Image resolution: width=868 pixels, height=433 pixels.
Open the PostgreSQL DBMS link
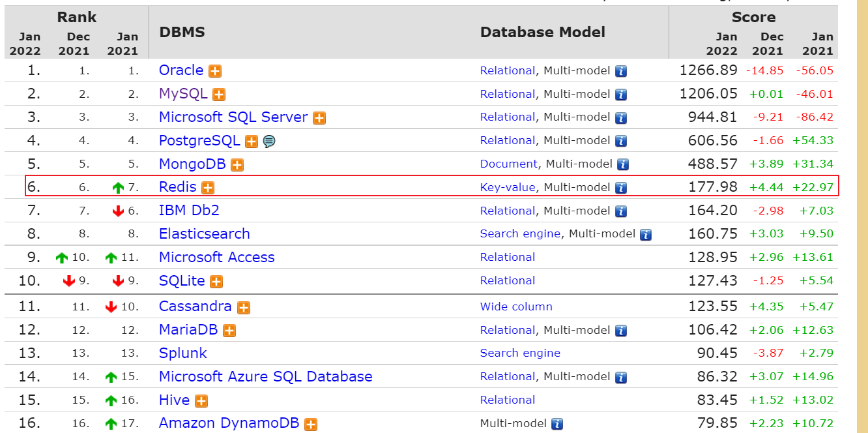point(200,141)
